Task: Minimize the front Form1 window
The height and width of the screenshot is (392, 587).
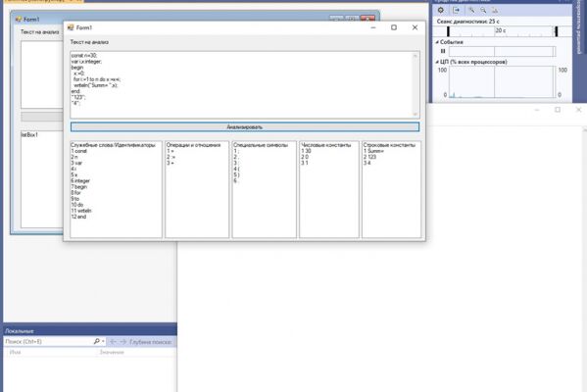Action: [372, 27]
